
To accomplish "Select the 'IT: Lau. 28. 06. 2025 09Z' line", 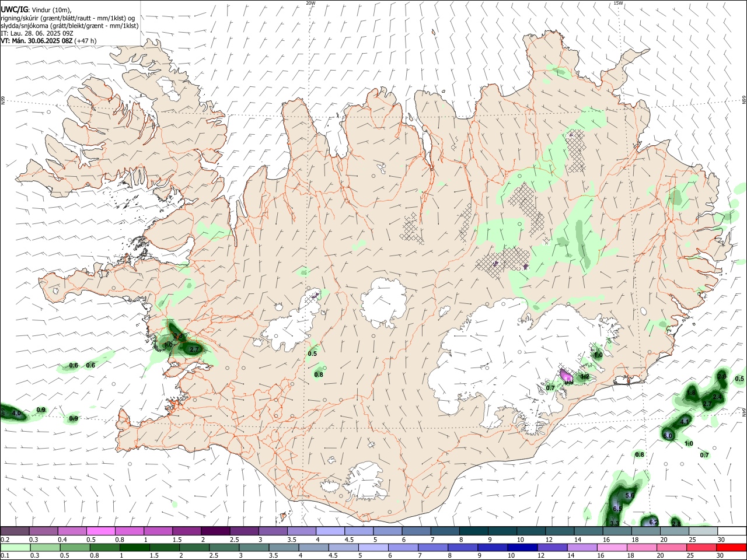I will (x=37, y=33).
